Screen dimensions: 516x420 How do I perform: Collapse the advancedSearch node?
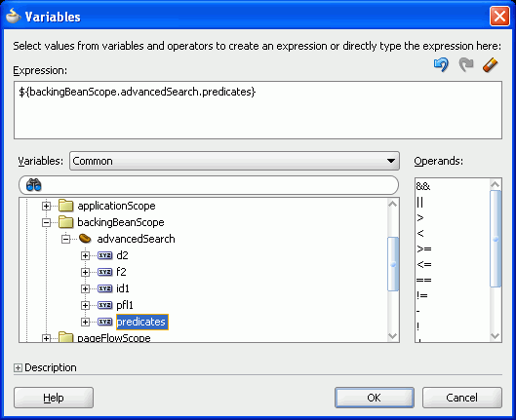tap(65, 239)
